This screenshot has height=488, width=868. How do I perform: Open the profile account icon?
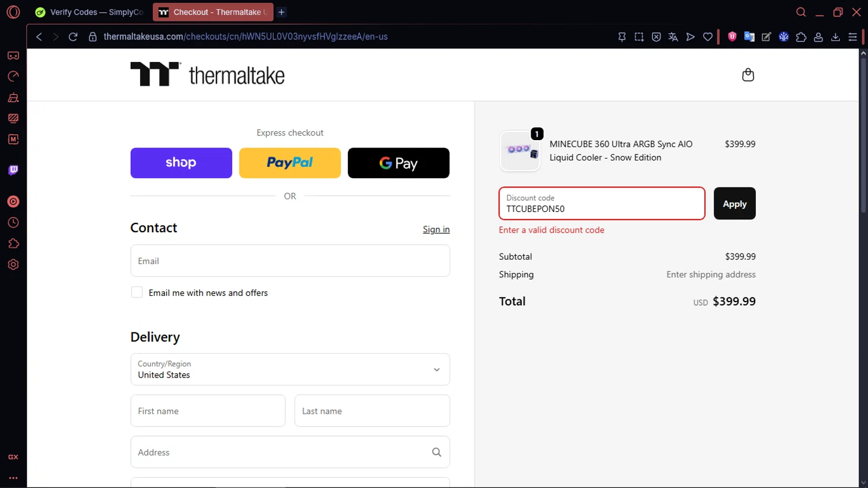pyautogui.click(x=818, y=36)
